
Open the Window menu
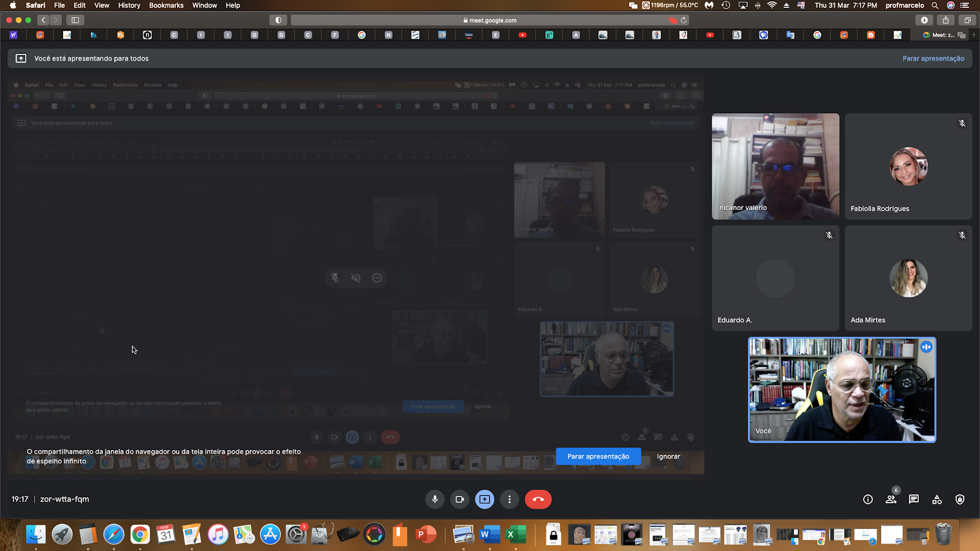tap(205, 5)
